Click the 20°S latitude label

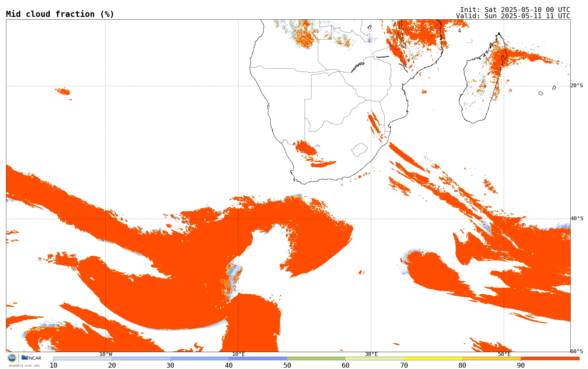tap(577, 86)
